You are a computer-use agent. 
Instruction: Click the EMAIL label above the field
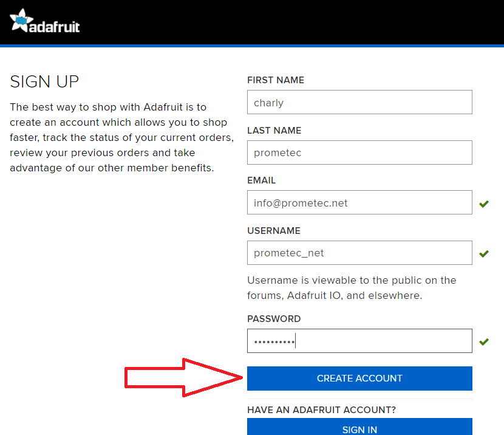click(261, 180)
